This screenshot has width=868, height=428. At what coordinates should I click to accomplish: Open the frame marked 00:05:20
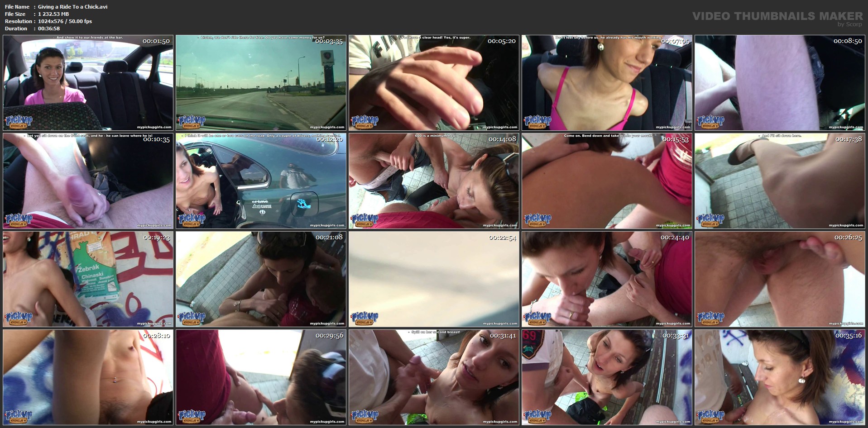[x=434, y=83]
